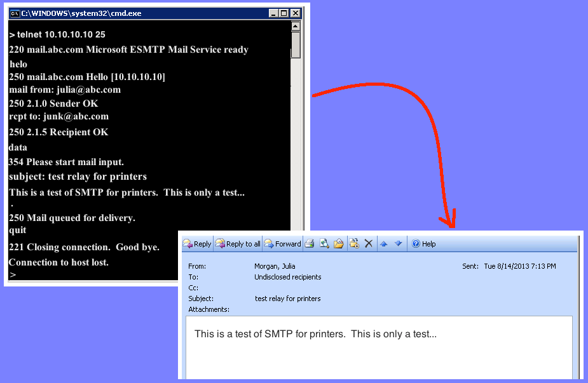Click 'Connection to host lost.' line

tap(58, 262)
